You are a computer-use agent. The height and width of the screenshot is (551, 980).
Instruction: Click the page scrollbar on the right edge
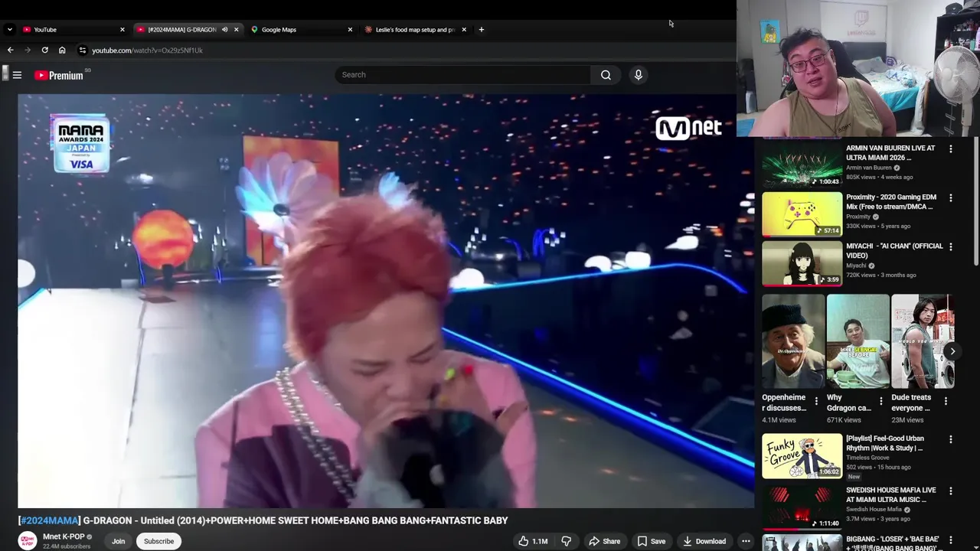976,203
